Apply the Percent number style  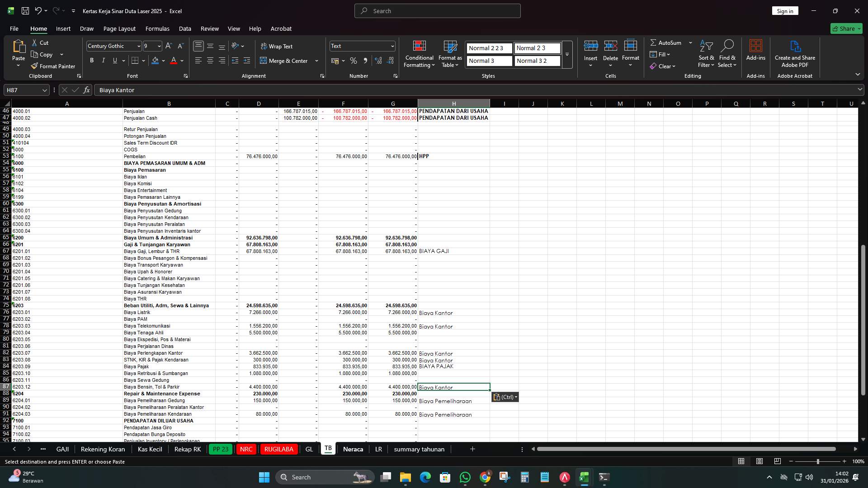[x=354, y=60]
